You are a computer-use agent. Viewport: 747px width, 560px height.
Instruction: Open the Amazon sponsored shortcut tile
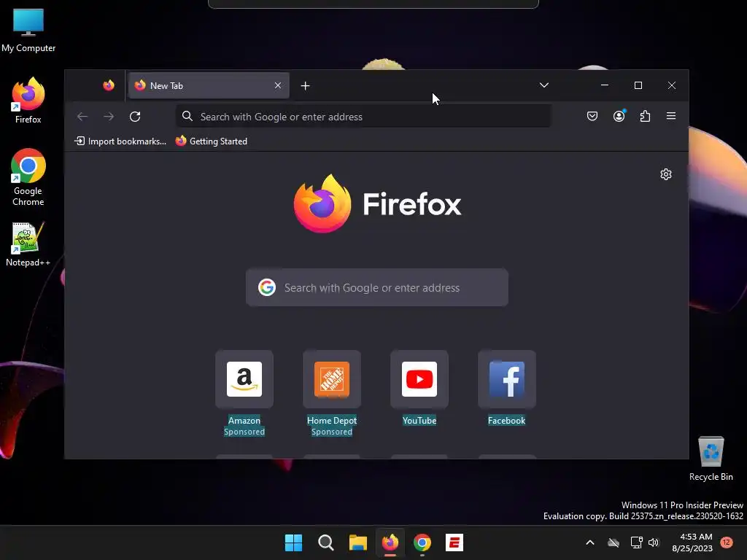244,379
